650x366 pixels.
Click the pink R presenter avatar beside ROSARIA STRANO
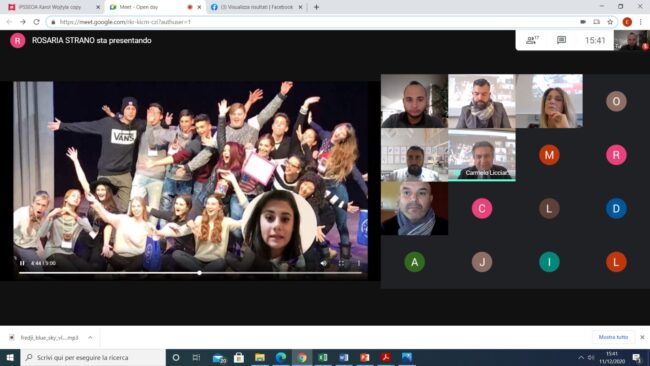pyautogui.click(x=17, y=41)
